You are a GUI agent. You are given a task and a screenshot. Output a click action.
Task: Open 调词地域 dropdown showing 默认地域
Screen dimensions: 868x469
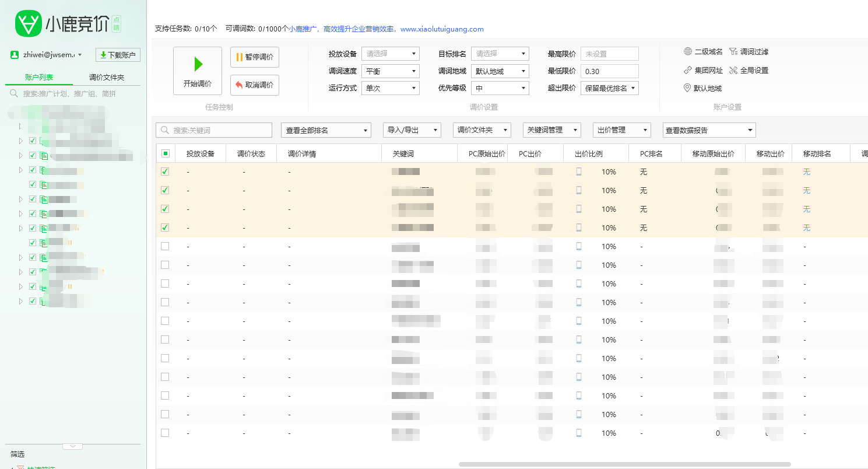(500, 71)
